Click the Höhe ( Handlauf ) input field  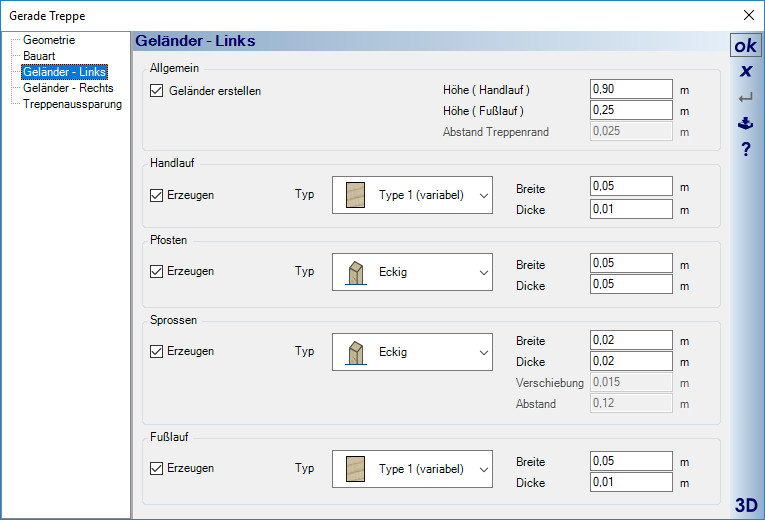coord(631,89)
